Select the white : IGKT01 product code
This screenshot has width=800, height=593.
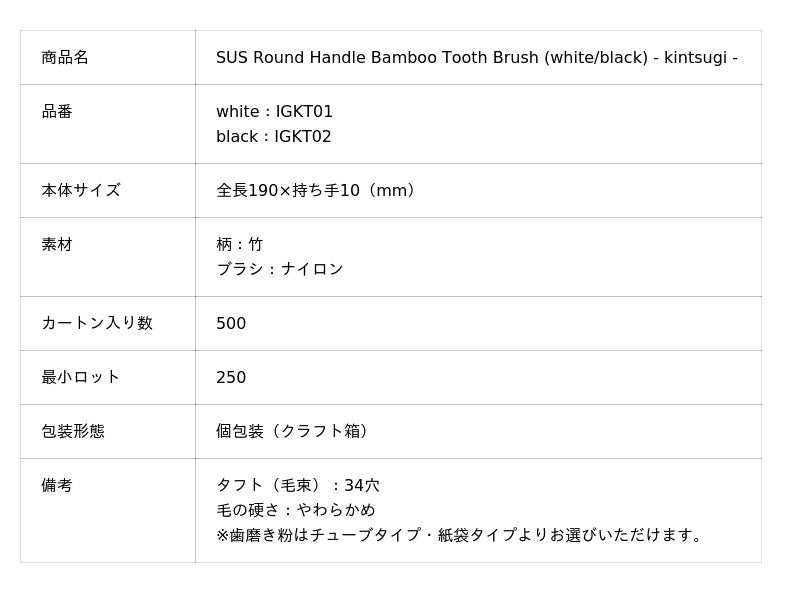[274, 112]
